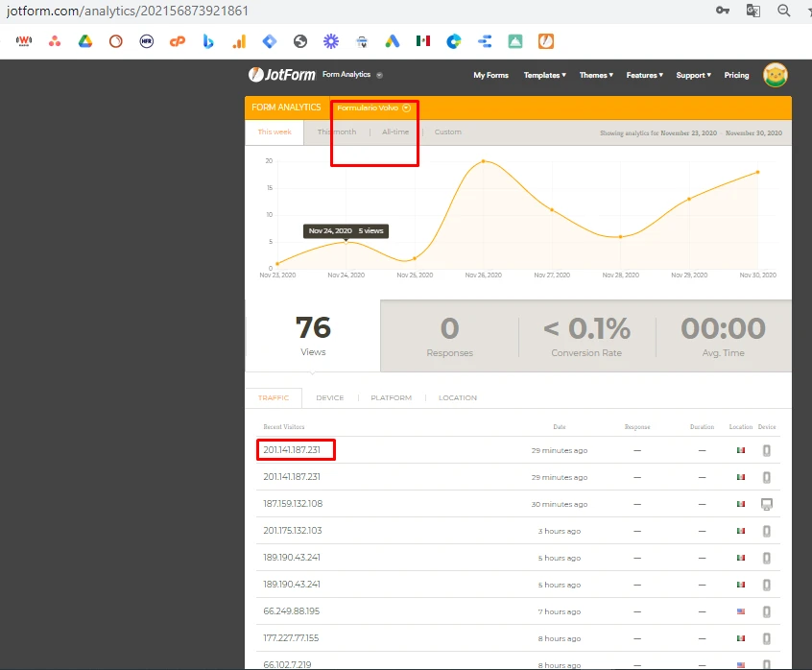This screenshot has width=812, height=670.
Task: Open the Form Analytics app switcher dropdown
Action: coord(379,75)
